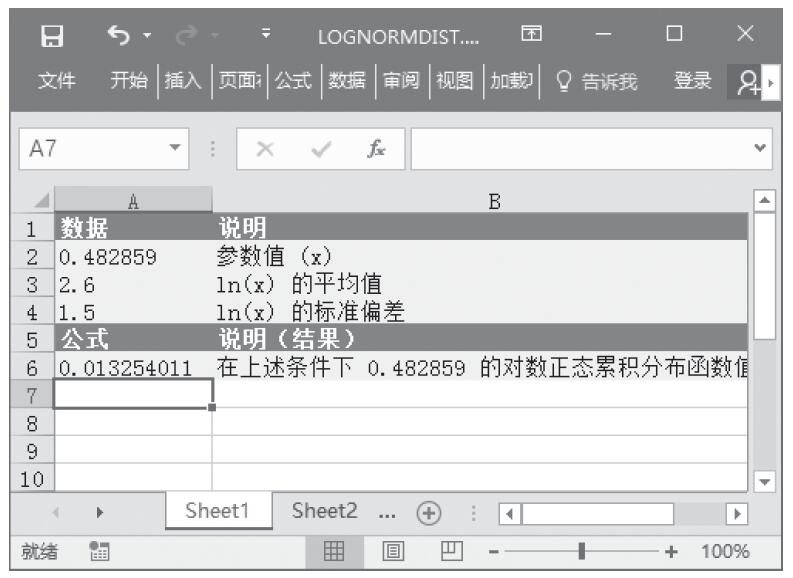Click the new sheet plus icon
The width and height of the screenshot is (793, 578).
[429, 512]
